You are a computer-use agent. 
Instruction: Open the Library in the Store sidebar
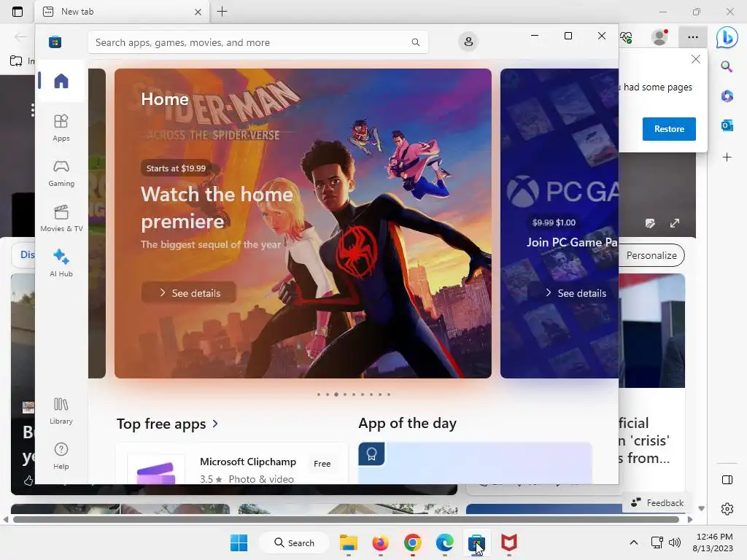61,411
